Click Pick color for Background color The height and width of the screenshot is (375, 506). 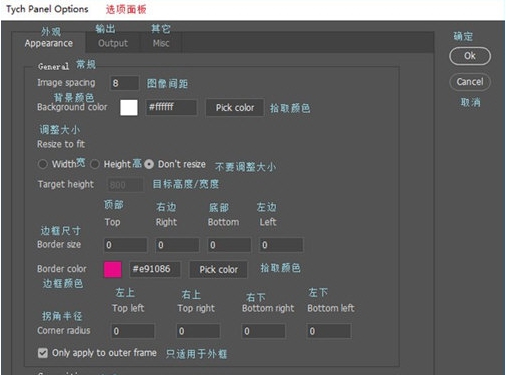tap(235, 108)
